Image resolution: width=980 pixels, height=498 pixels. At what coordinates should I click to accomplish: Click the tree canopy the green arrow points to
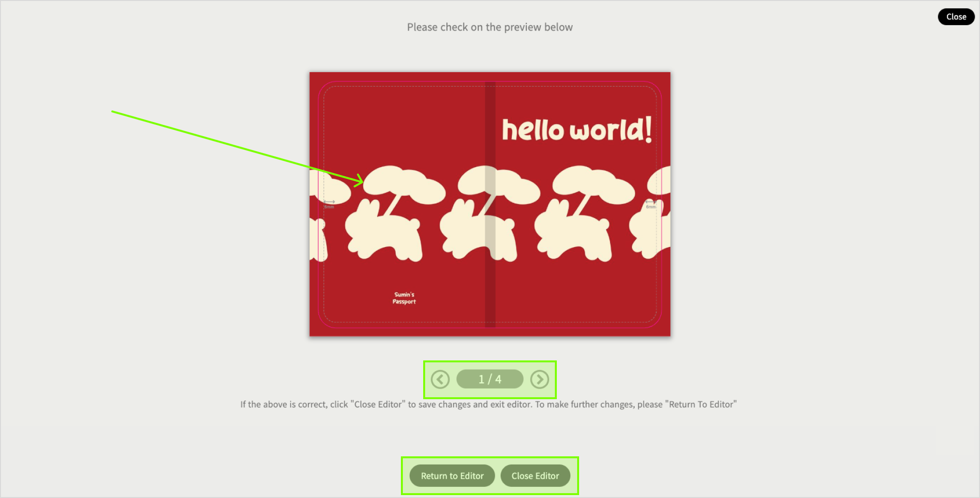pos(404,185)
